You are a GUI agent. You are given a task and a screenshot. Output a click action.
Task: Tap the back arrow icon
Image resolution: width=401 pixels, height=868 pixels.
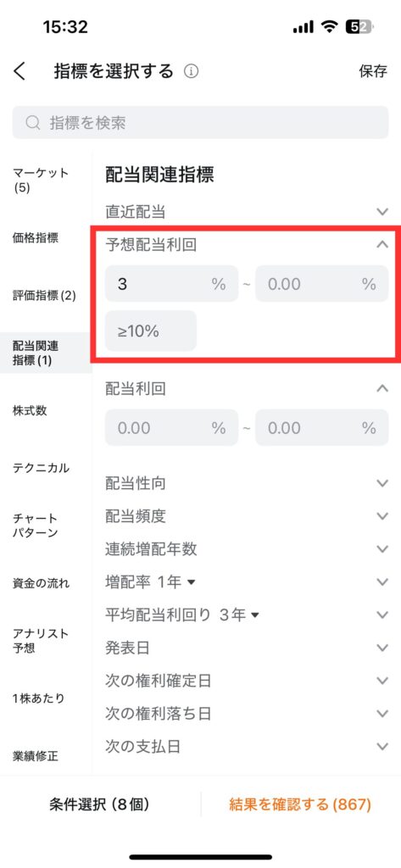point(19,71)
